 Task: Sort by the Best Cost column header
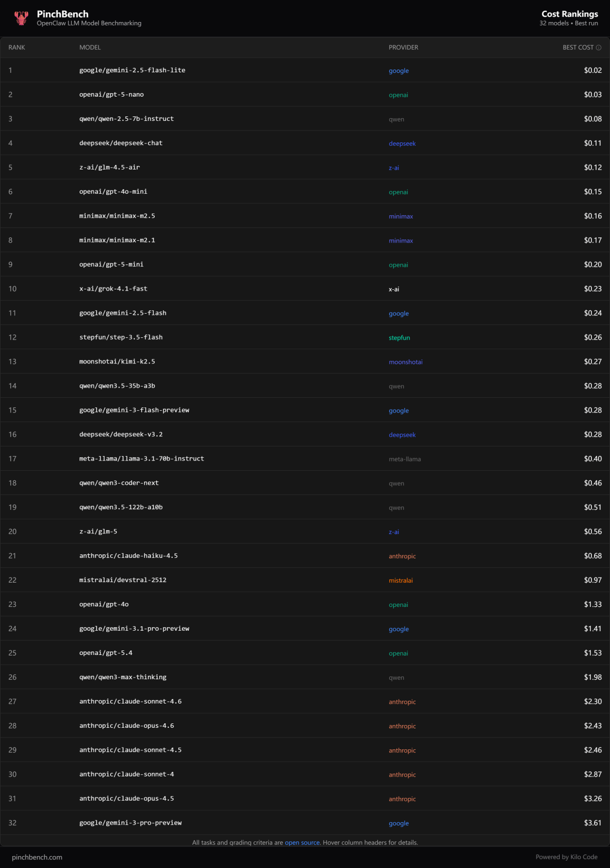coord(577,47)
